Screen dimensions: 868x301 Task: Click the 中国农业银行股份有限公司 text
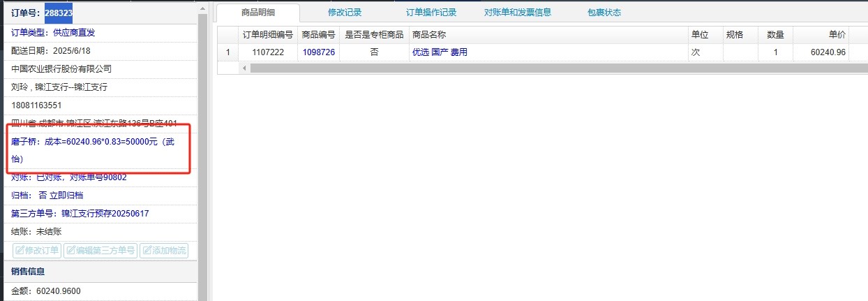(x=61, y=68)
